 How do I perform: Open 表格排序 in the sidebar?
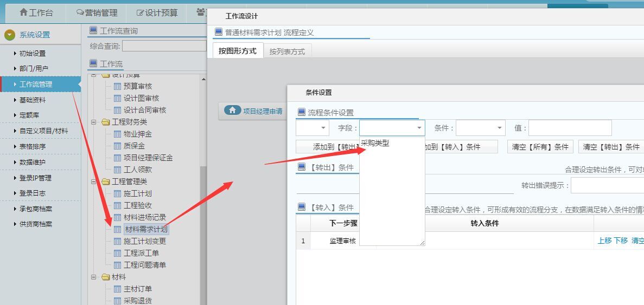pyautogui.click(x=33, y=146)
